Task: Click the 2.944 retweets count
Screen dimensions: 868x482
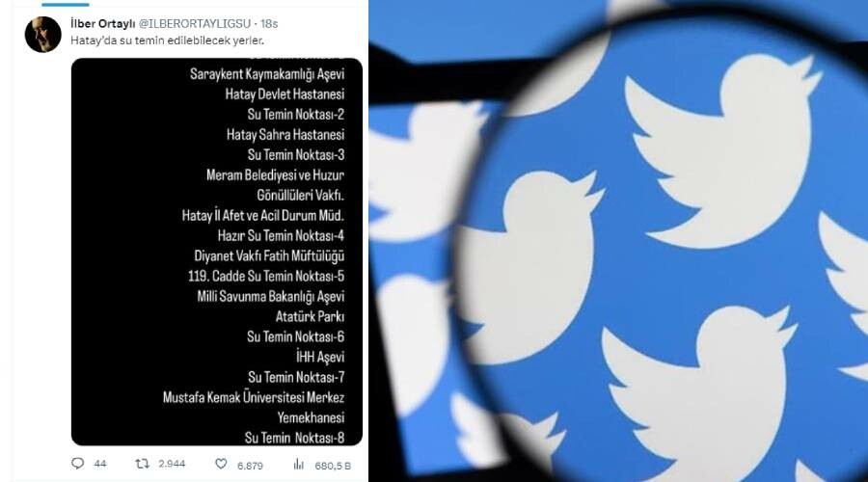Action: 170,464
